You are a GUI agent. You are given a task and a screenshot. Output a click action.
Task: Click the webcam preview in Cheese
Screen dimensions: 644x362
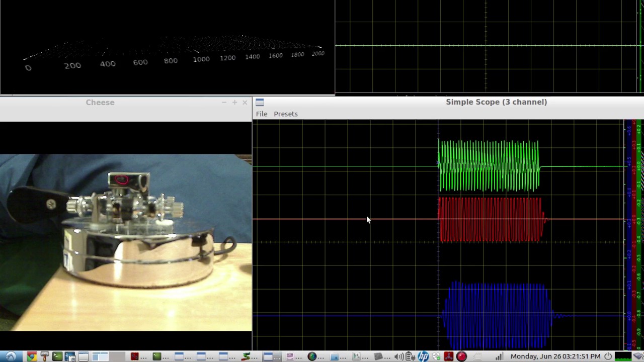[126, 242]
